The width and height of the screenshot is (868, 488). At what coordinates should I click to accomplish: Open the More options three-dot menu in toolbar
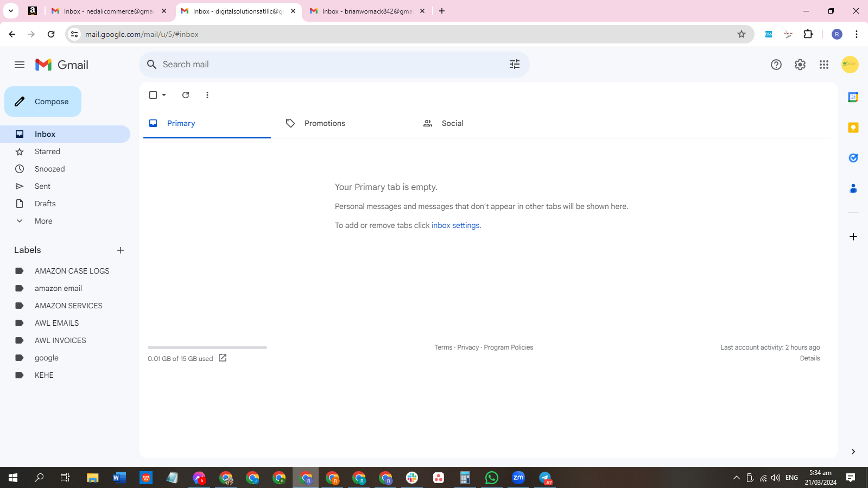pyautogui.click(x=207, y=95)
